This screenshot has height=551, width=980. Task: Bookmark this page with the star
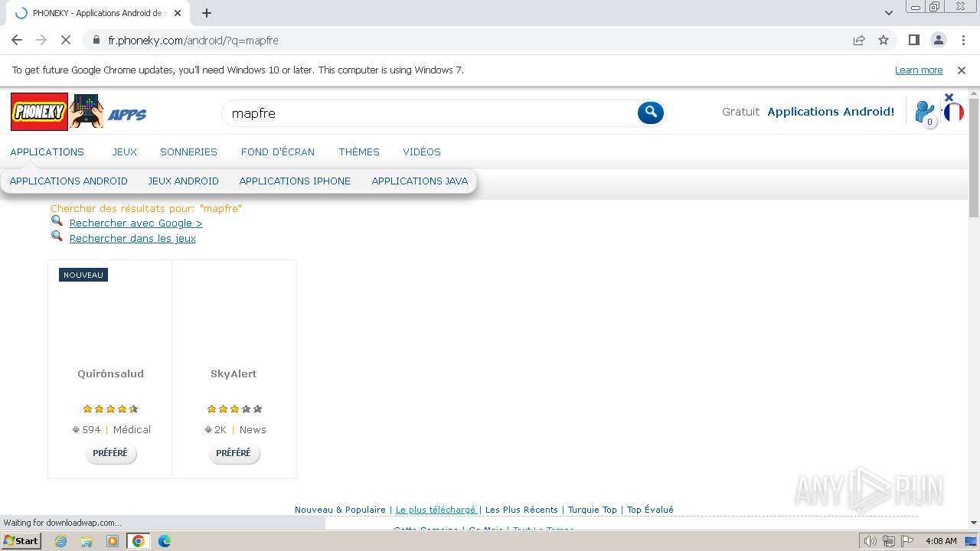coord(884,40)
